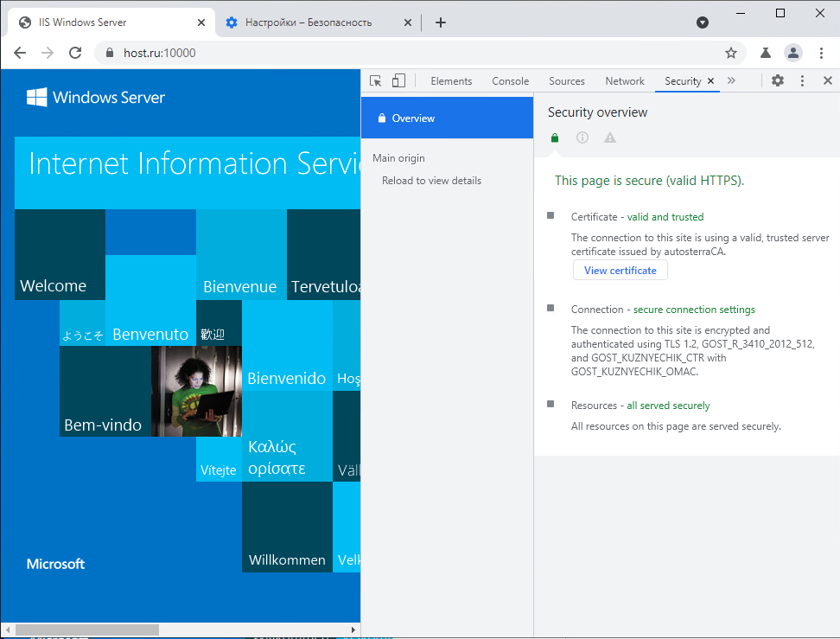Viewport: 840px width, 639px height.
Task: Select Overview in Security sidebar
Action: click(x=447, y=118)
